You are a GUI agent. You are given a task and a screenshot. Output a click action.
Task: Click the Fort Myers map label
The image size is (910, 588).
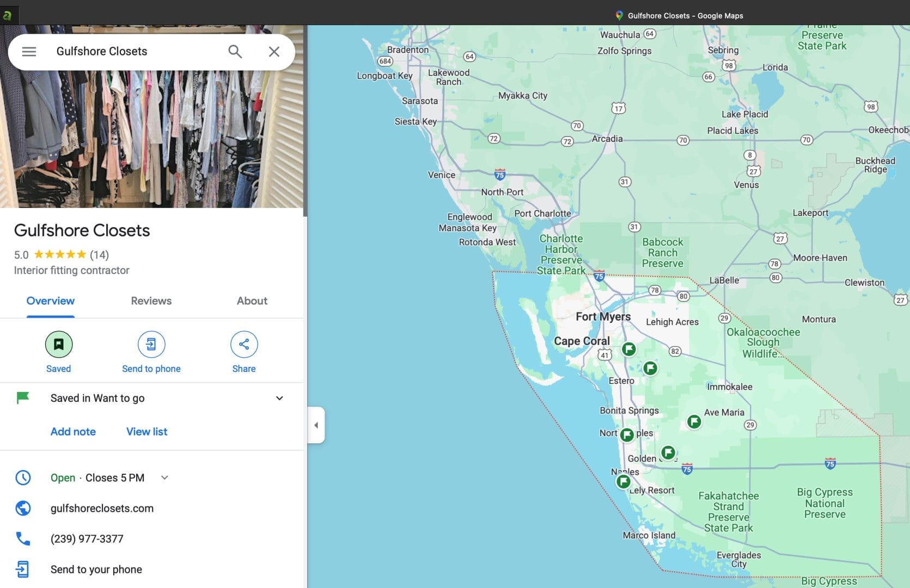point(603,317)
